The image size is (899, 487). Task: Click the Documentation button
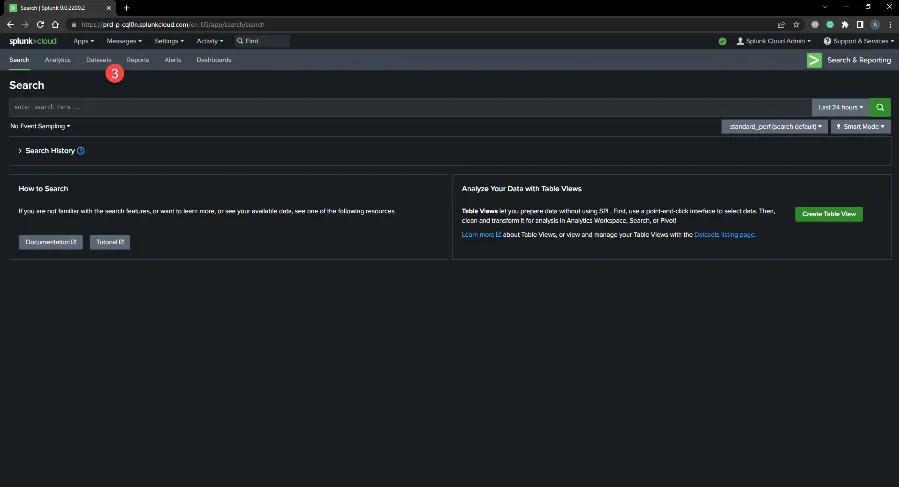tap(50, 242)
